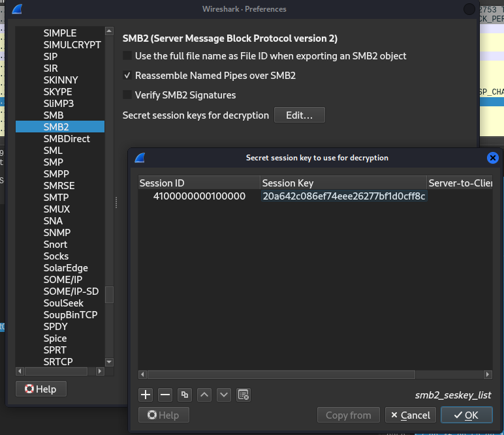Click the Session ID column header

(199, 183)
